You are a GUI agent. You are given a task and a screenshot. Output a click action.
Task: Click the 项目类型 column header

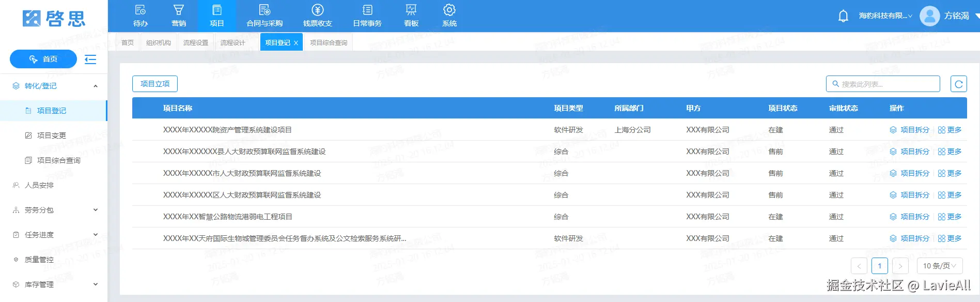click(568, 108)
